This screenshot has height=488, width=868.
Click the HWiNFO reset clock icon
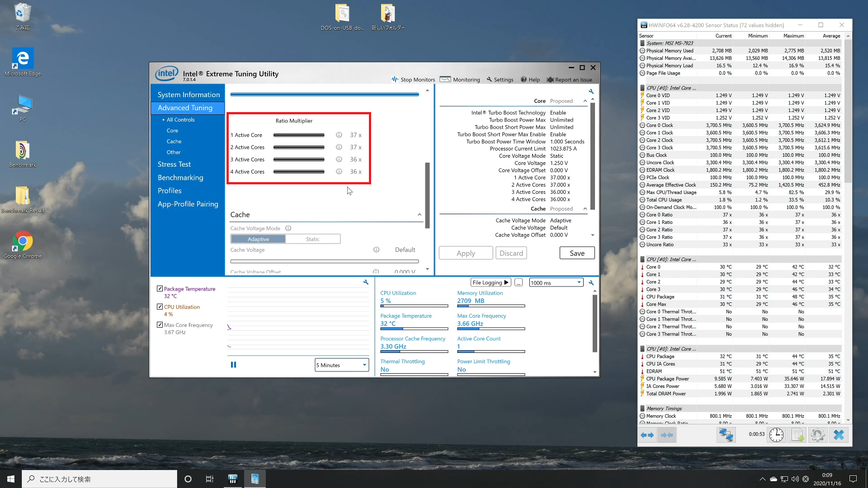pos(776,435)
